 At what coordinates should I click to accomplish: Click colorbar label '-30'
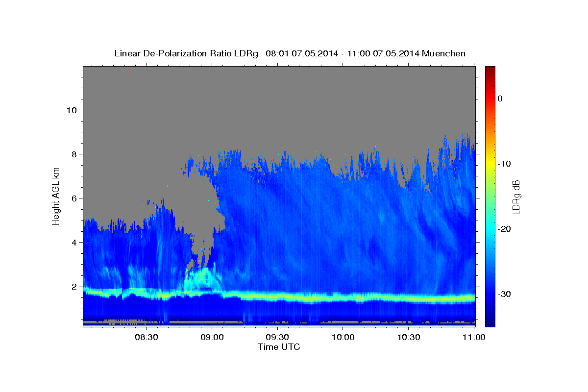(504, 294)
